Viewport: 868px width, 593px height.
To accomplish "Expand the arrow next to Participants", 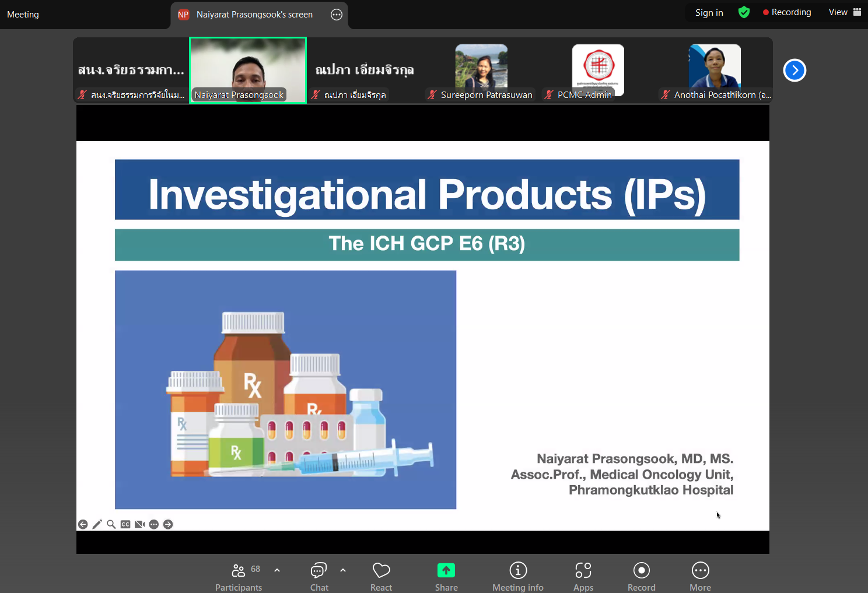I will [x=277, y=570].
